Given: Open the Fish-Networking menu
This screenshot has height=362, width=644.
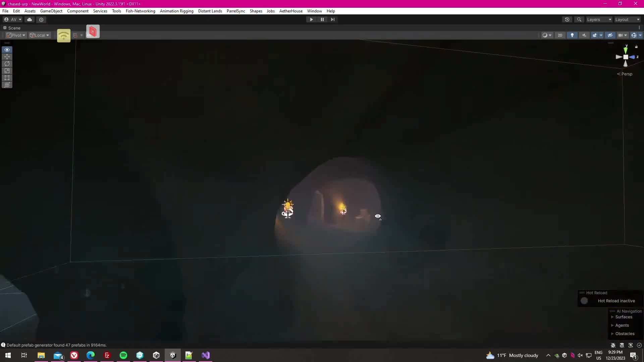Looking at the screenshot, I should (140, 11).
